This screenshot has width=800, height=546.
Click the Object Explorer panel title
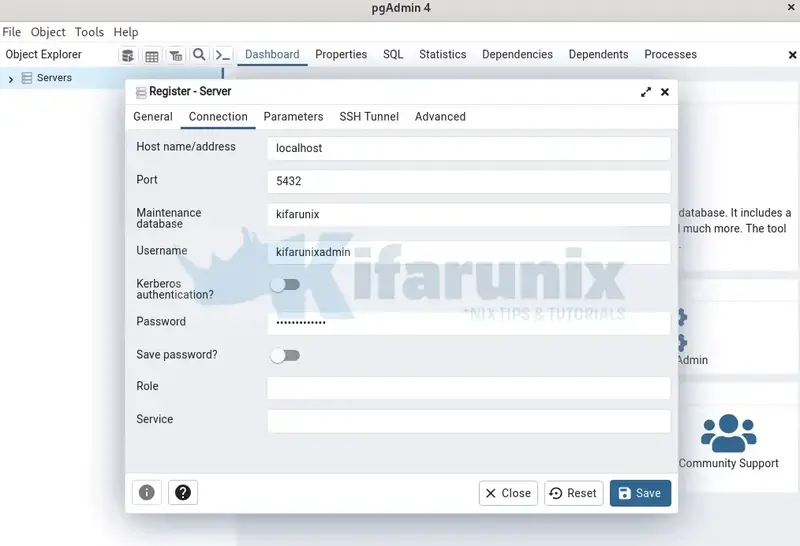click(x=43, y=54)
